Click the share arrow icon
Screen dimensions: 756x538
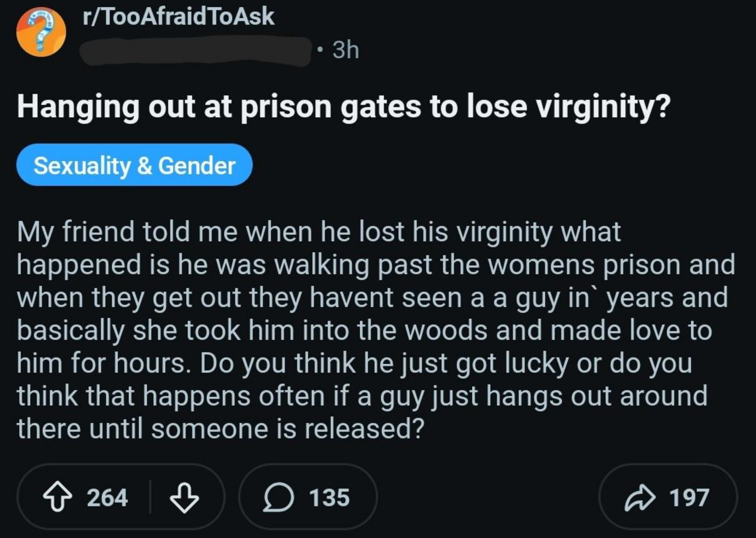click(x=640, y=497)
